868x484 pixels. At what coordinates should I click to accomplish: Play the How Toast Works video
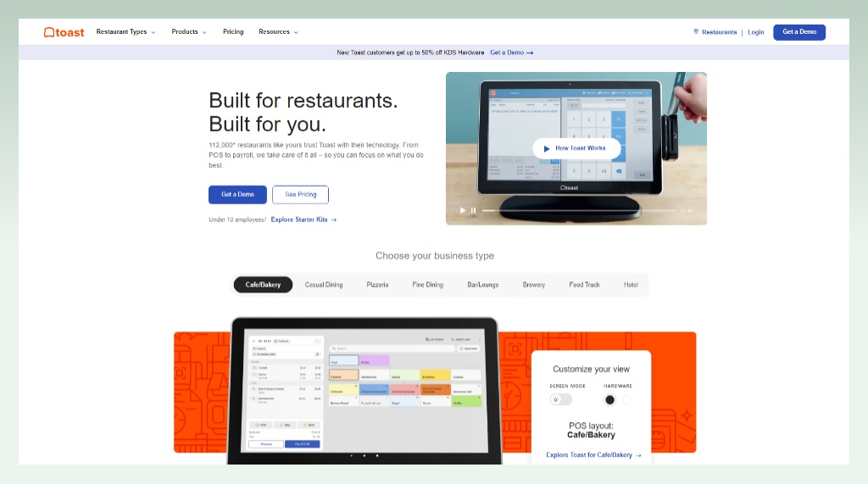click(x=576, y=148)
